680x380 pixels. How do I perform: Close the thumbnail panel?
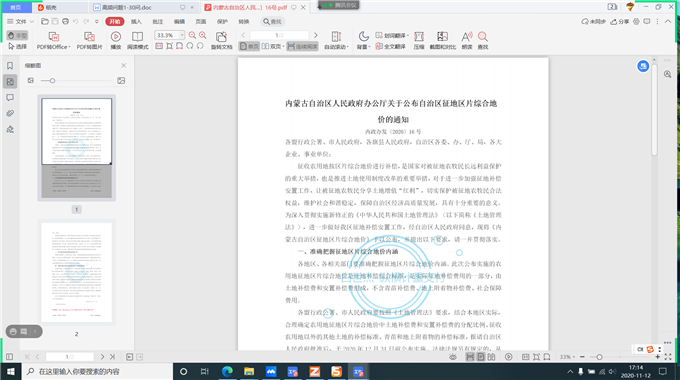(124, 66)
